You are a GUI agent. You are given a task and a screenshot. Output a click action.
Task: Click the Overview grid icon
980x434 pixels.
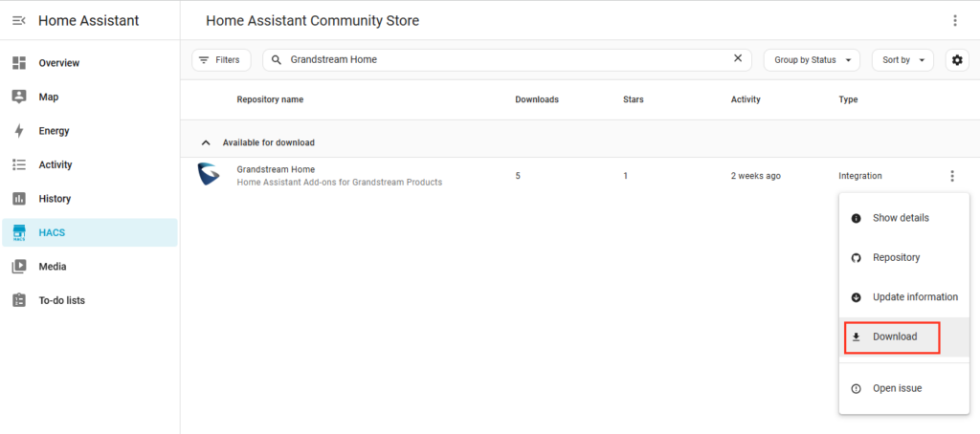tap(19, 63)
